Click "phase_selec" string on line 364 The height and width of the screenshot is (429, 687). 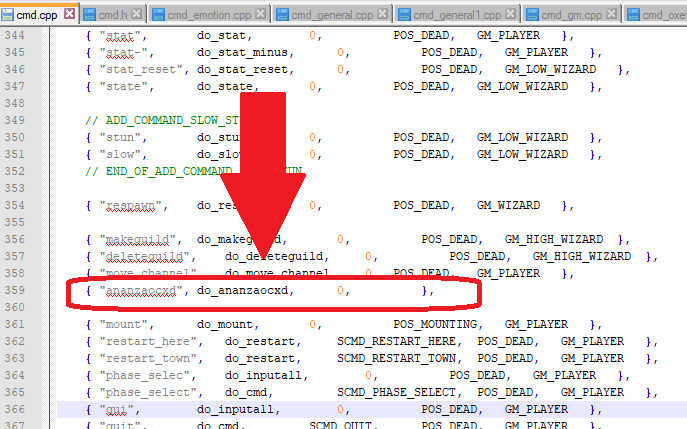pos(145,376)
